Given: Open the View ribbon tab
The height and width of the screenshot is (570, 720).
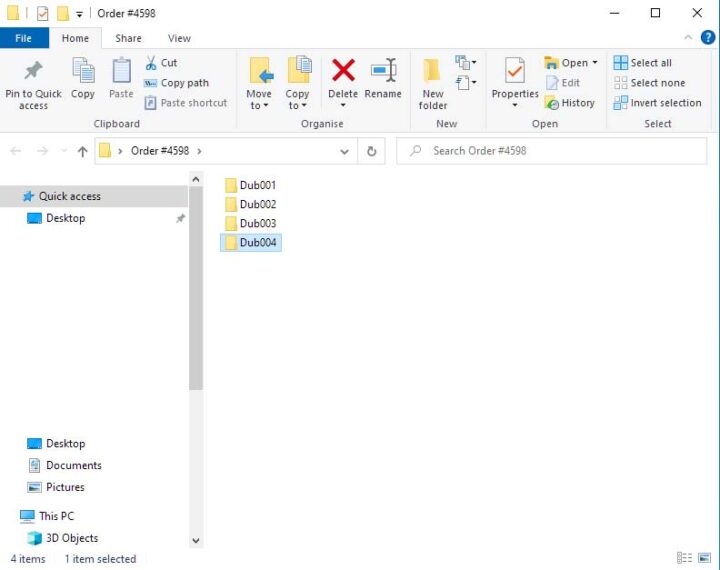Looking at the screenshot, I should coord(179,38).
